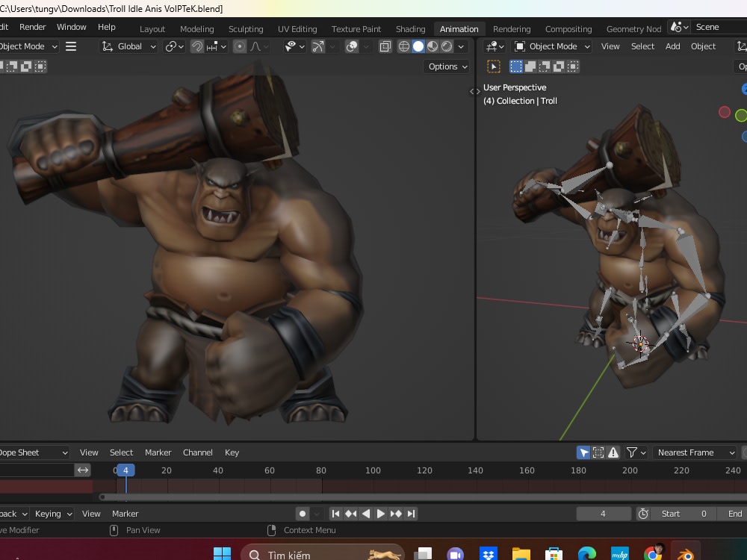Open transform pivot point dropdown
The image size is (747, 560).
pos(174,46)
